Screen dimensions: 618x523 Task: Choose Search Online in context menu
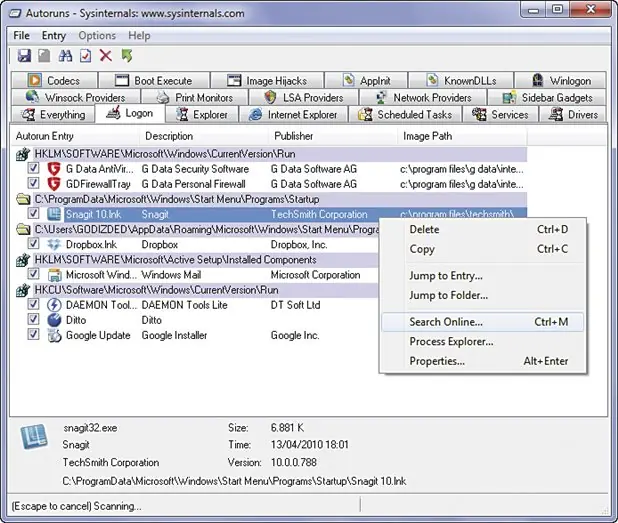point(482,322)
